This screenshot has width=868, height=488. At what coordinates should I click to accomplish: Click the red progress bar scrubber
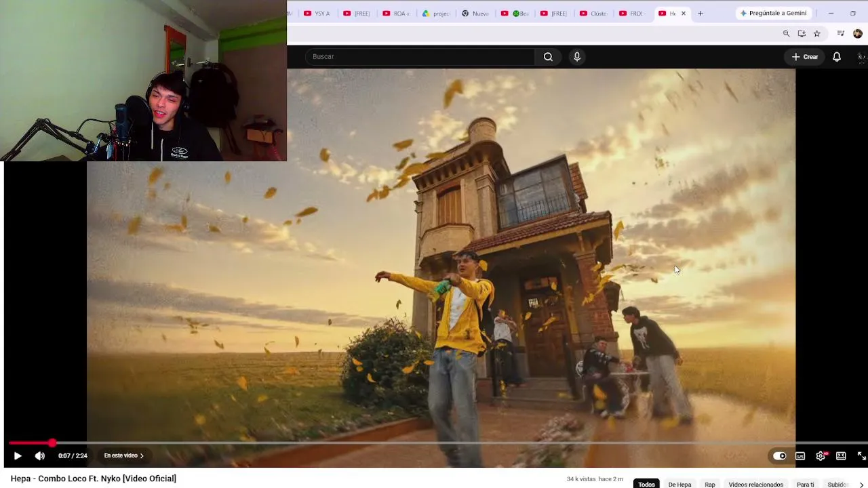[52, 443]
